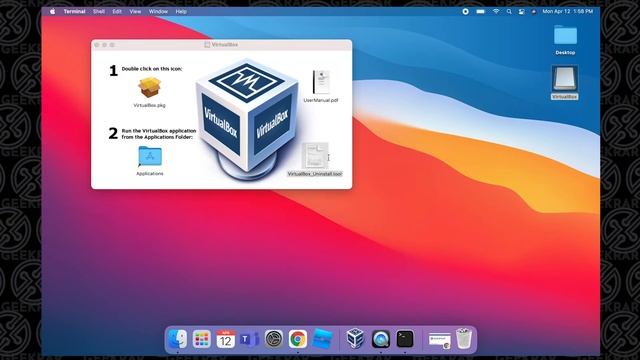Select the VirtualBox_Uninstall.tool file icon
640x360 pixels.
(x=315, y=155)
